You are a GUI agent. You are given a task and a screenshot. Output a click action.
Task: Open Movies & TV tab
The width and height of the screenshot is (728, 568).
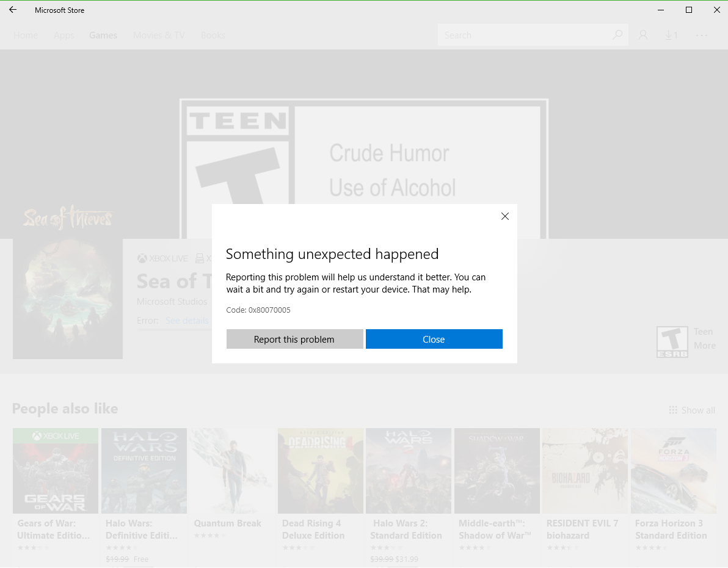[x=159, y=35]
